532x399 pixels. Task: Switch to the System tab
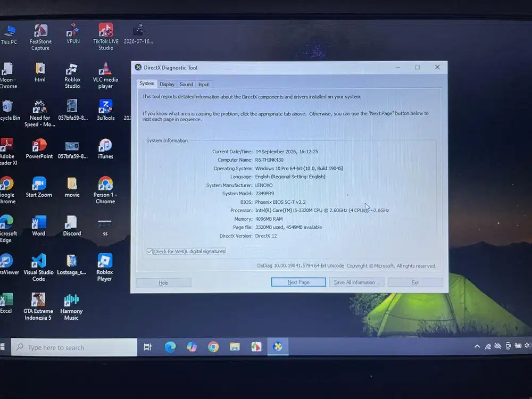pos(147,84)
